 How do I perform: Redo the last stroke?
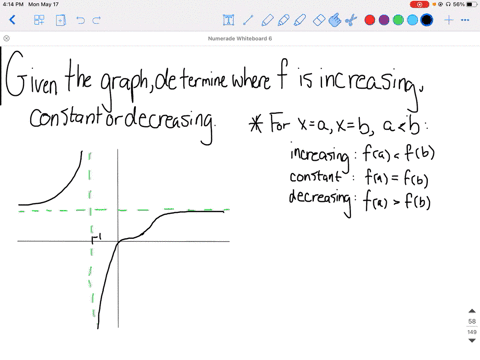(96, 20)
